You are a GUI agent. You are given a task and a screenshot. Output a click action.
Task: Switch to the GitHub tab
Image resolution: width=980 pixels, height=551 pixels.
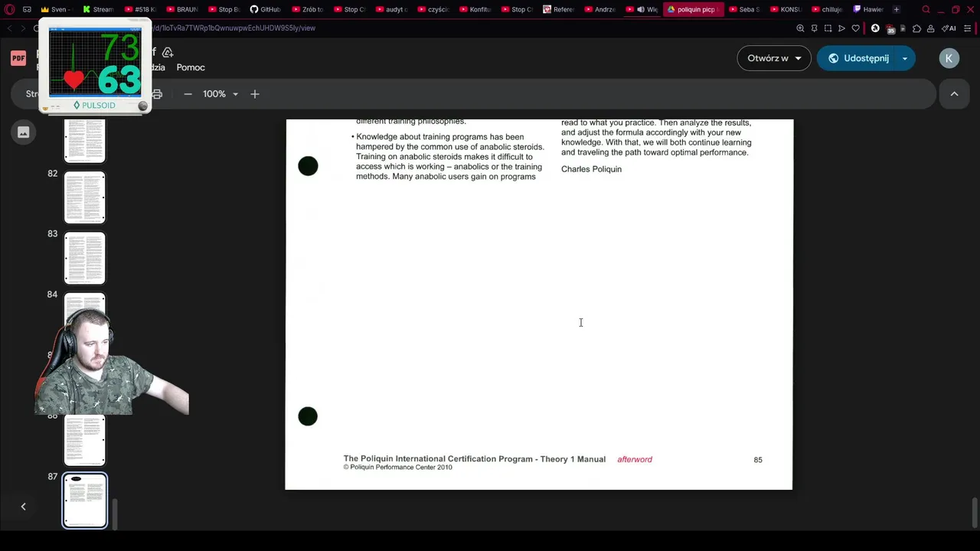point(266,9)
